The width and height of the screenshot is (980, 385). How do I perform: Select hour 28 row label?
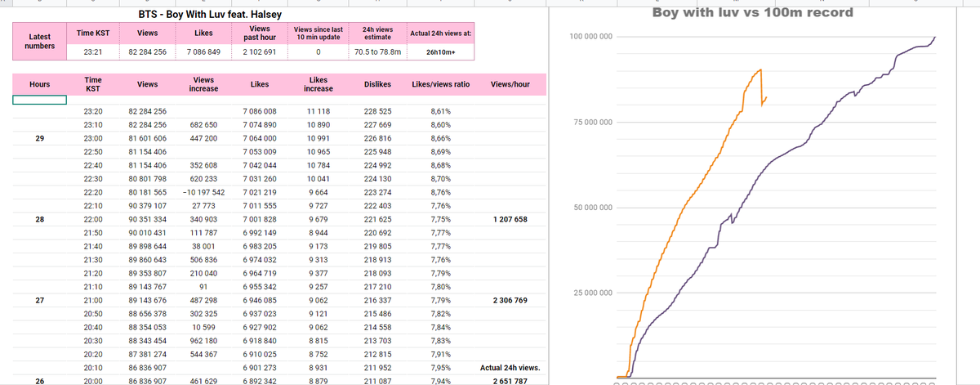tap(39, 220)
